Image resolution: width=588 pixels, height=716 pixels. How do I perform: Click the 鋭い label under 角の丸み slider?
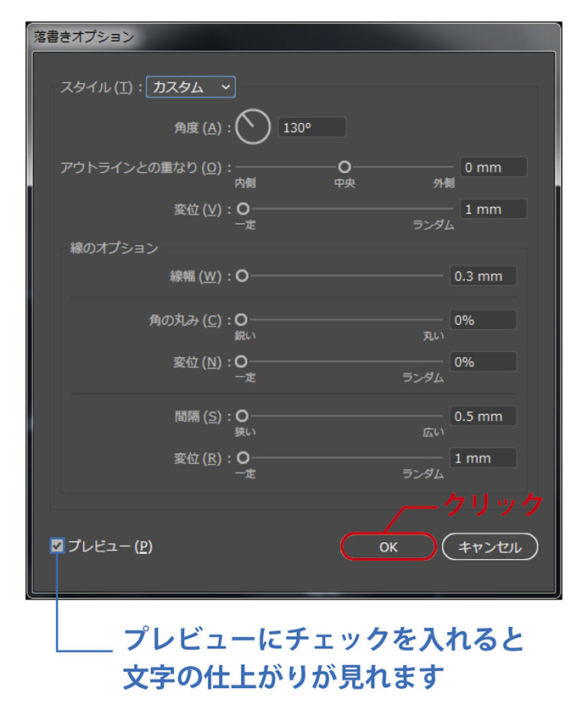[245, 336]
